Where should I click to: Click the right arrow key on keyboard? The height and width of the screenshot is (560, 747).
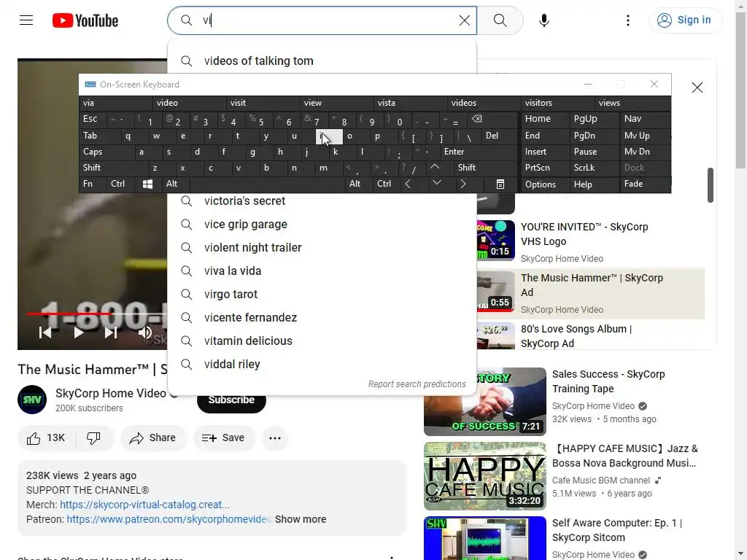(x=463, y=184)
